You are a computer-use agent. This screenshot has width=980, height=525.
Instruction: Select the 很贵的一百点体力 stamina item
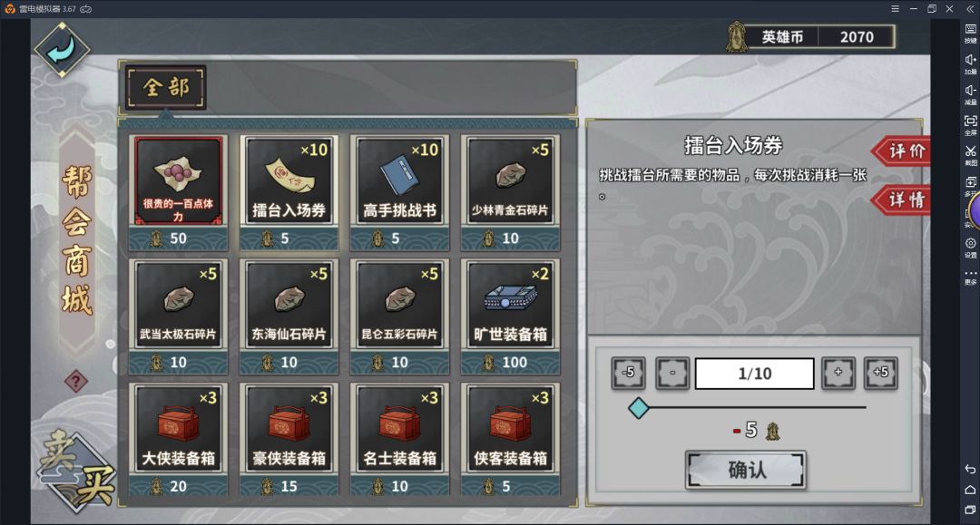(178, 192)
